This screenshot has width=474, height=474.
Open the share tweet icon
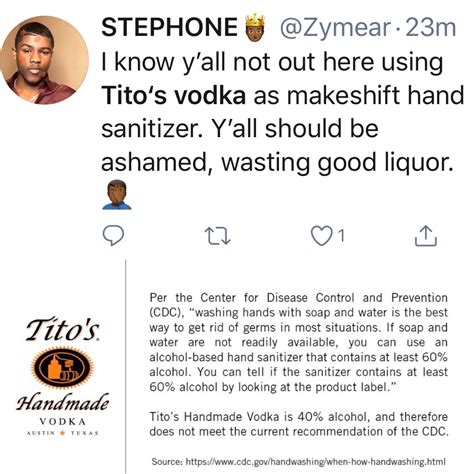click(x=426, y=236)
